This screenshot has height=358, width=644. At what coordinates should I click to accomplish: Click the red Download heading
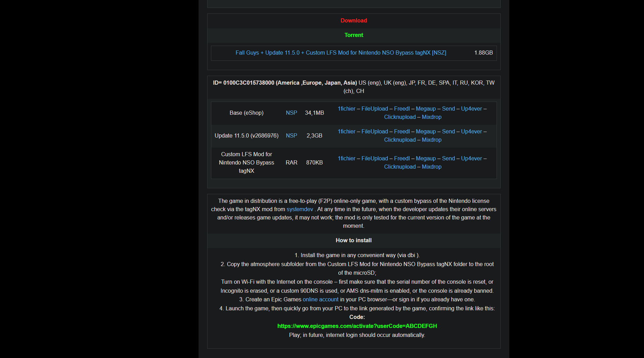(x=354, y=21)
